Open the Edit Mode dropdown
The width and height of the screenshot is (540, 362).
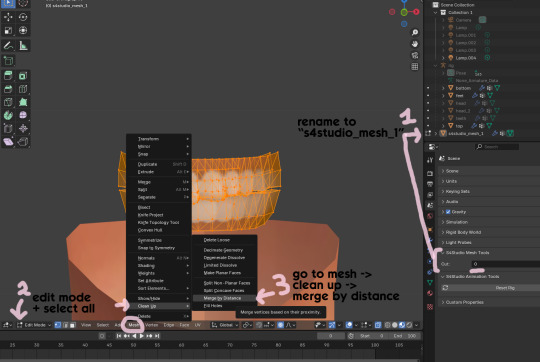[34, 325]
